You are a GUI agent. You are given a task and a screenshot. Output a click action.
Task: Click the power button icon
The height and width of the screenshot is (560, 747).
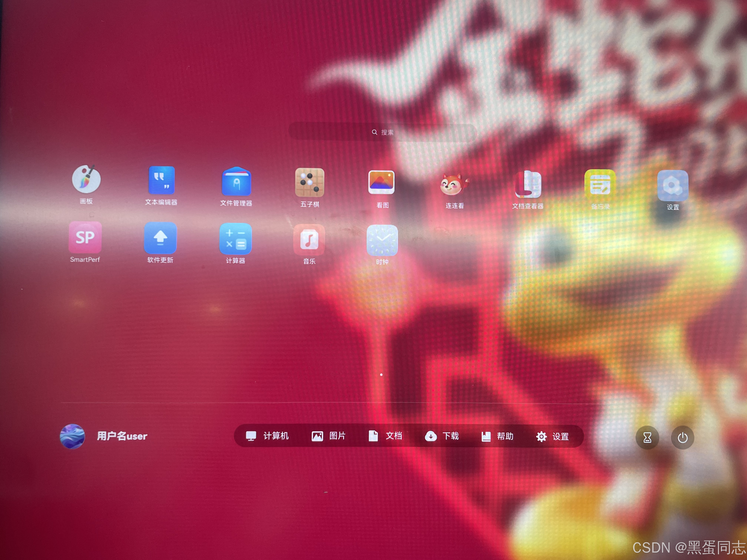682,438
